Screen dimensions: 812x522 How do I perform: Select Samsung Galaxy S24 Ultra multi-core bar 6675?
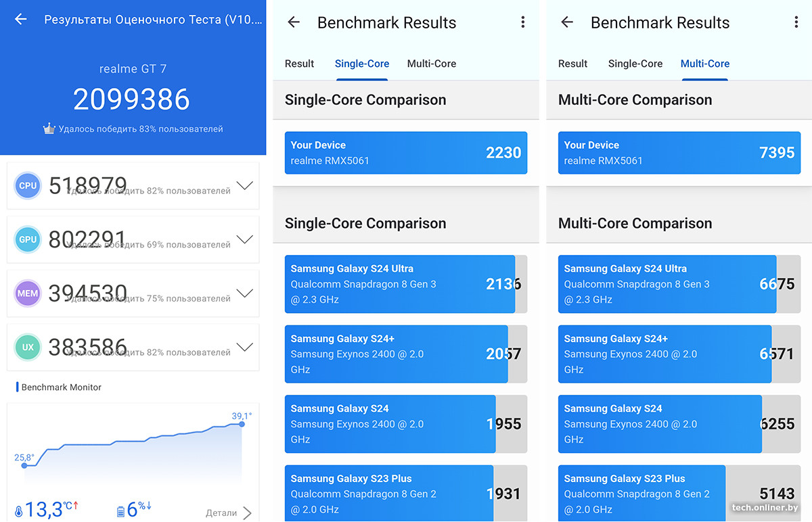[679, 284]
